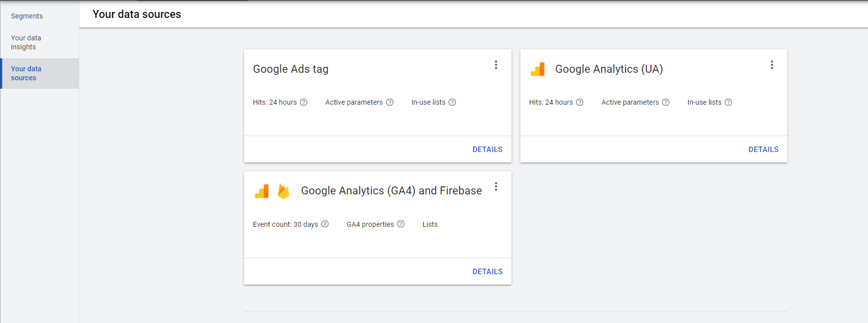
Task: Open more options menu on Google Ads tag card
Action: click(496, 65)
